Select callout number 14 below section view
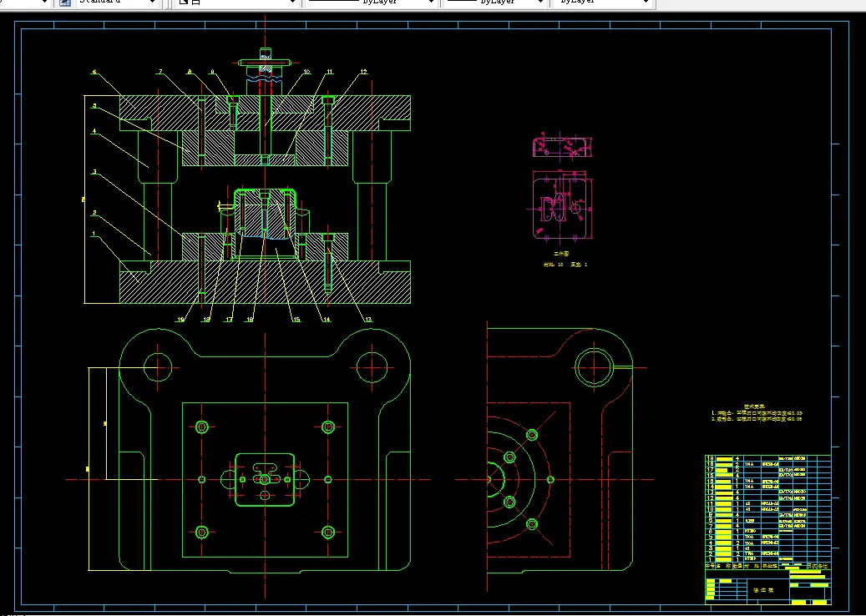 click(327, 320)
